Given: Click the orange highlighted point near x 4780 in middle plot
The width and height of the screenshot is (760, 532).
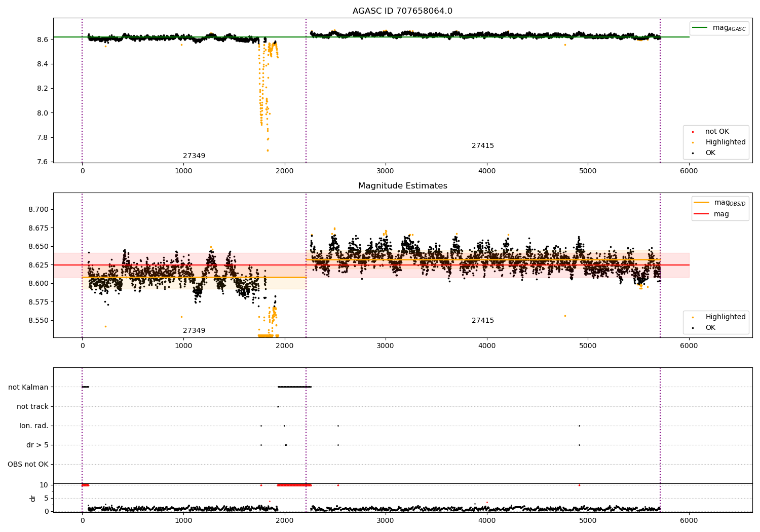Looking at the screenshot, I should tap(565, 316).
